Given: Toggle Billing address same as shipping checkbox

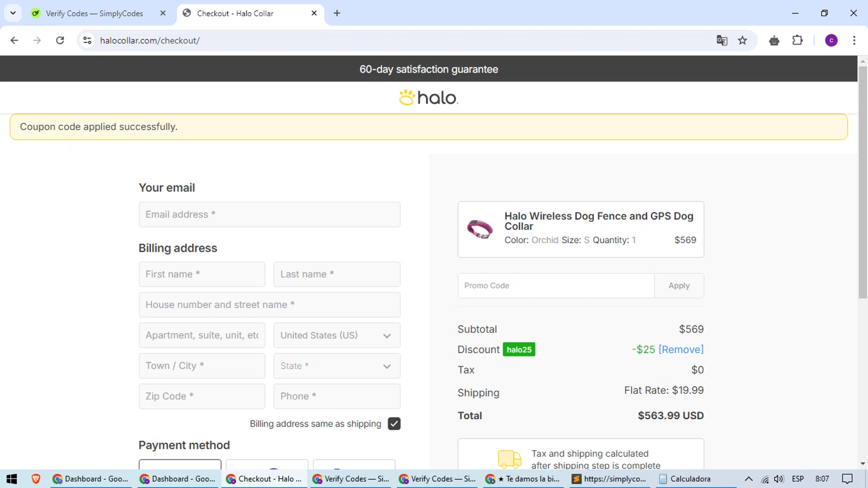Looking at the screenshot, I should 394,424.
